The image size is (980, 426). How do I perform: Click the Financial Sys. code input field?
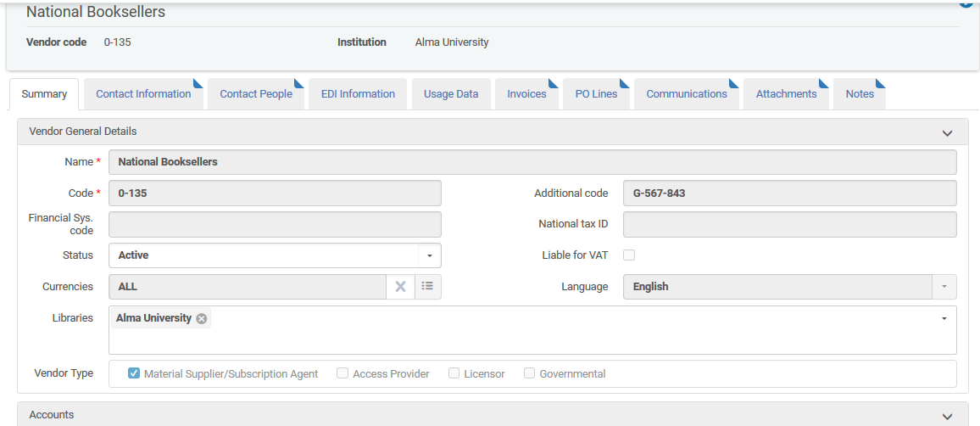coord(275,225)
